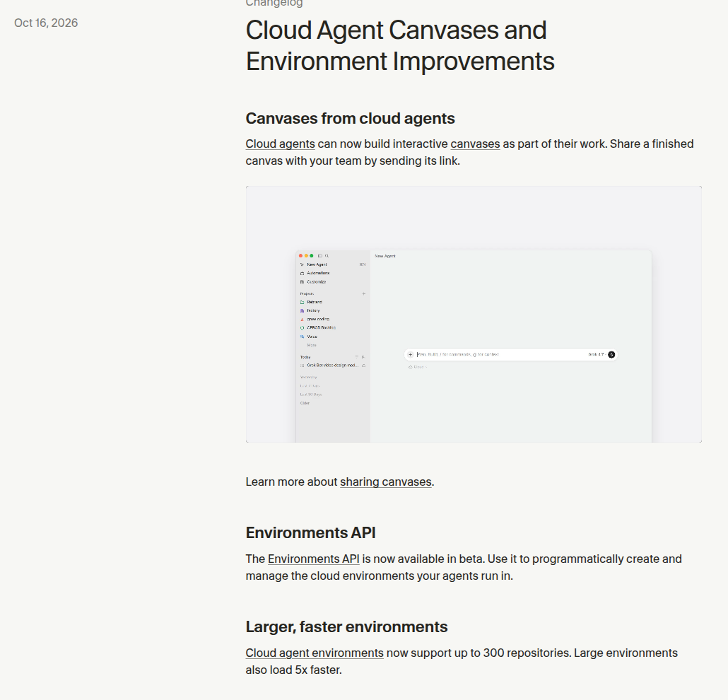Follow the canvases link in the first paragraph
The width and height of the screenshot is (728, 700).
click(x=475, y=144)
